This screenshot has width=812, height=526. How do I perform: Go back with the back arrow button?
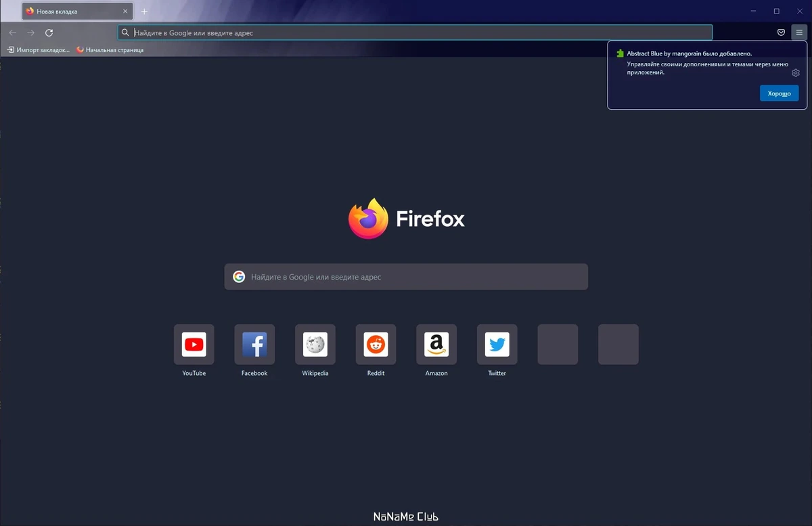point(12,32)
